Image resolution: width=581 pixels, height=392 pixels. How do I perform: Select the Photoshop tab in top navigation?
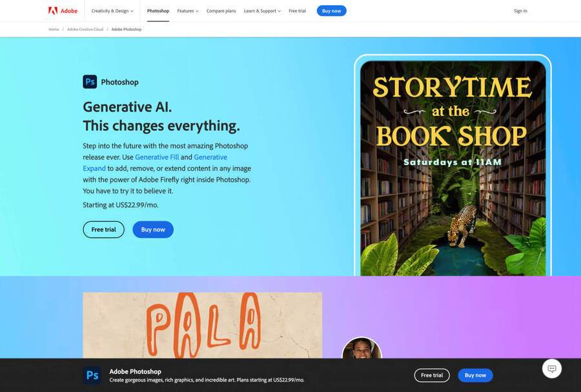pos(158,11)
